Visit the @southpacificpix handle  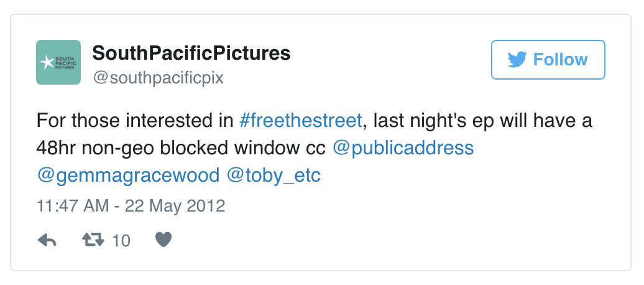point(158,78)
